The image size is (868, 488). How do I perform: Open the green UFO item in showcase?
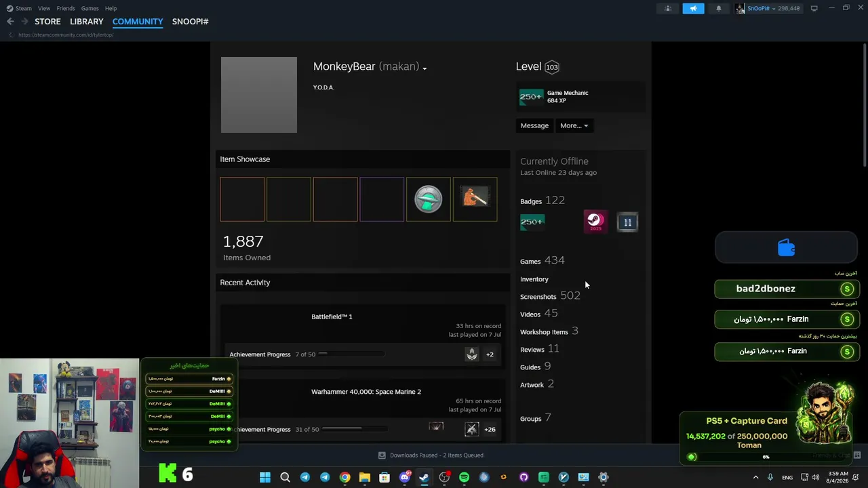click(428, 199)
